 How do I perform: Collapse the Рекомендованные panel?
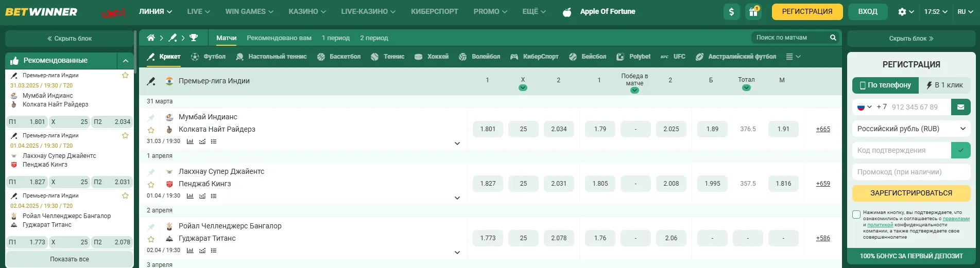(x=126, y=61)
